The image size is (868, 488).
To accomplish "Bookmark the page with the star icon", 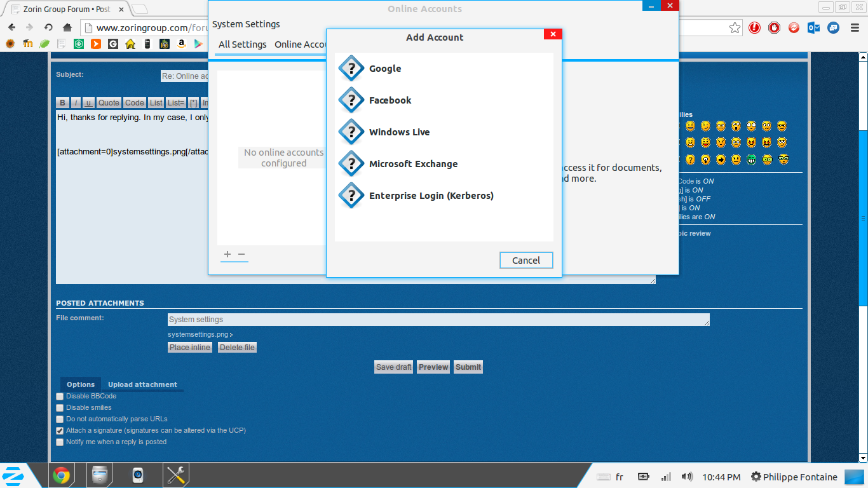I will 735,27.
